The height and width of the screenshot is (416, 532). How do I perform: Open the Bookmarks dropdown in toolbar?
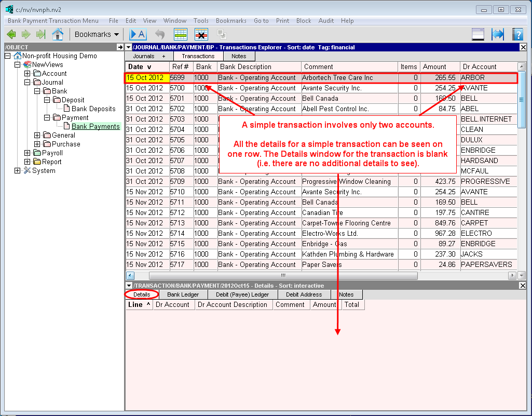click(x=96, y=35)
